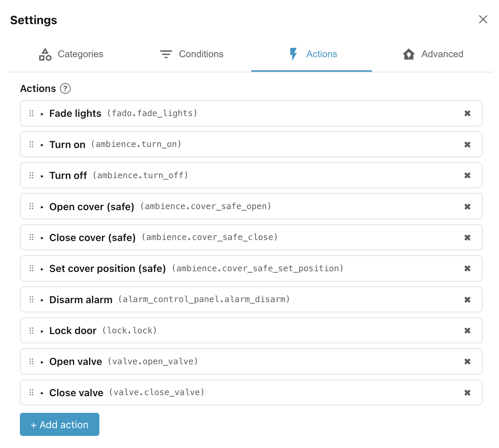
Task: Click the valve.close_valve service text
Action: point(157,392)
